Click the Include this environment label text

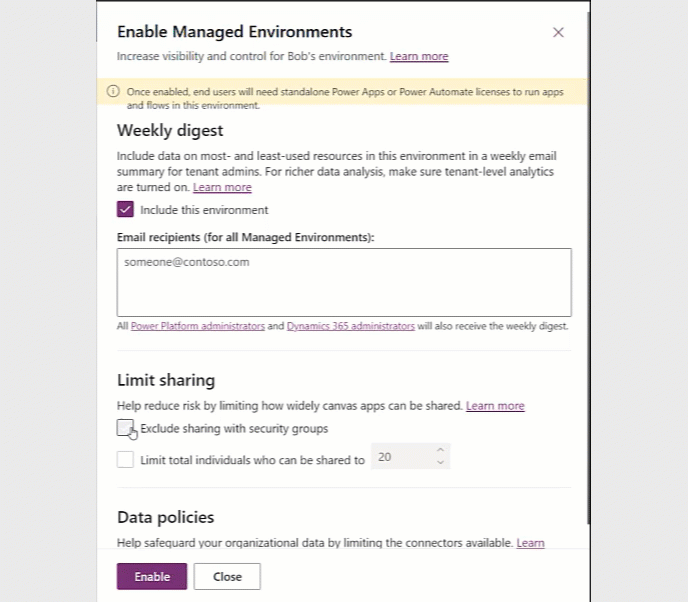pyautogui.click(x=204, y=210)
